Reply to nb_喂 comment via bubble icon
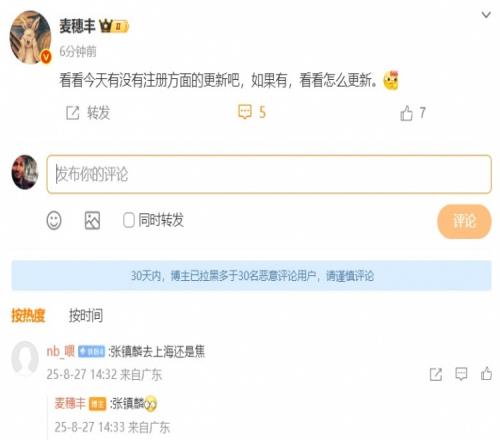 pyautogui.click(x=461, y=374)
